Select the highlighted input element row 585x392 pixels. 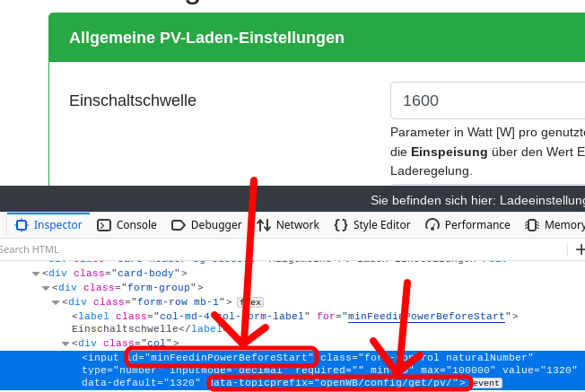(x=292, y=370)
